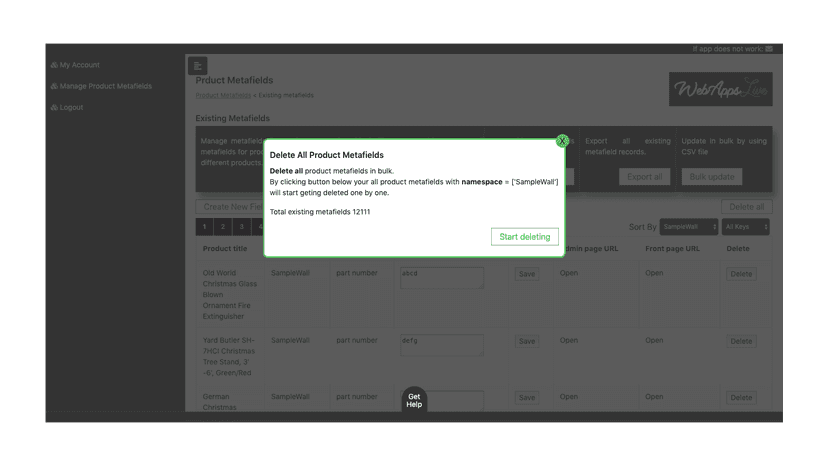Open admin page URL for Yard Butler

coord(569,340)
